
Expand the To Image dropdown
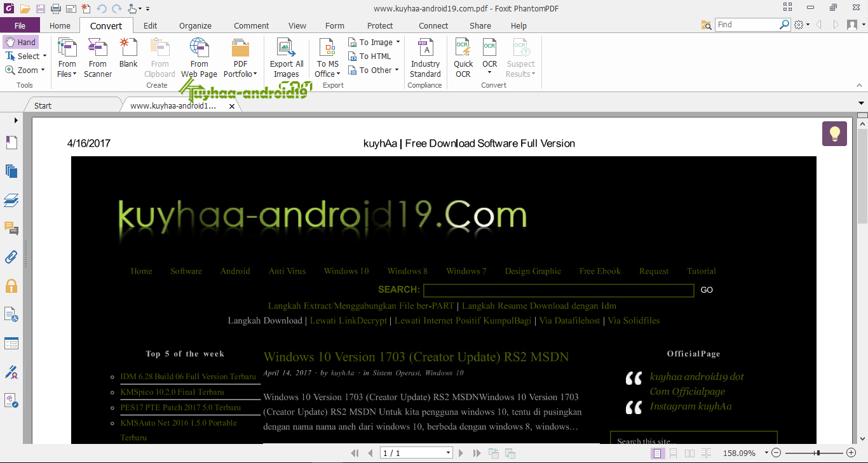point(398,42)
